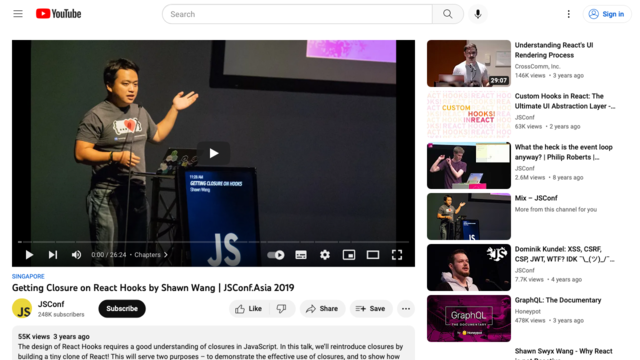Dislike this video with thumbs down
The image size is (640, 360).
(x=282, y=309)
